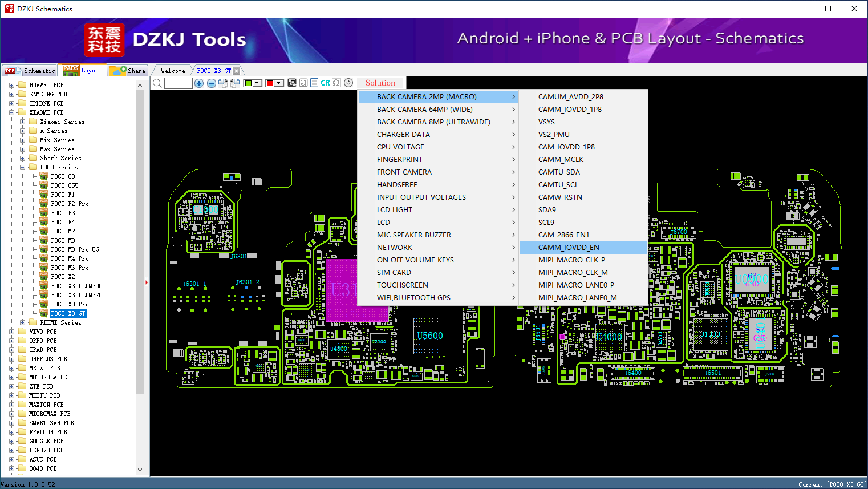
Task: Click the rotate clockwise page icon
Action: (223, 83)
